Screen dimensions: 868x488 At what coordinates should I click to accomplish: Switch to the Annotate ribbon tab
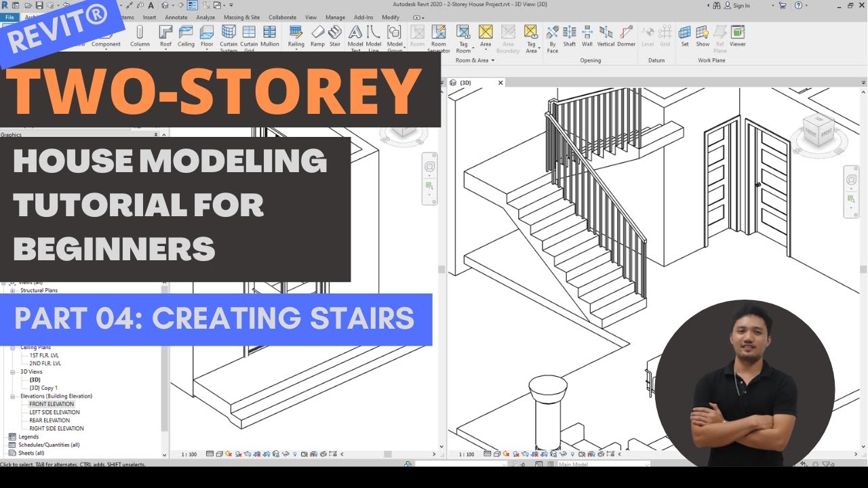pyautogui.click(x=176, y=17)
